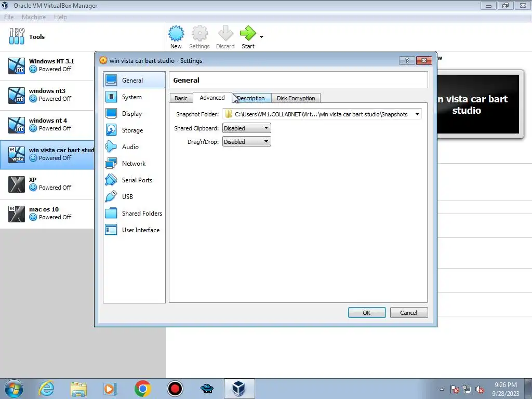The height and width of the screenshot is (399, 532).
Task: Expand the Shared Clipboard dropdown
Action: pos(247,128)
